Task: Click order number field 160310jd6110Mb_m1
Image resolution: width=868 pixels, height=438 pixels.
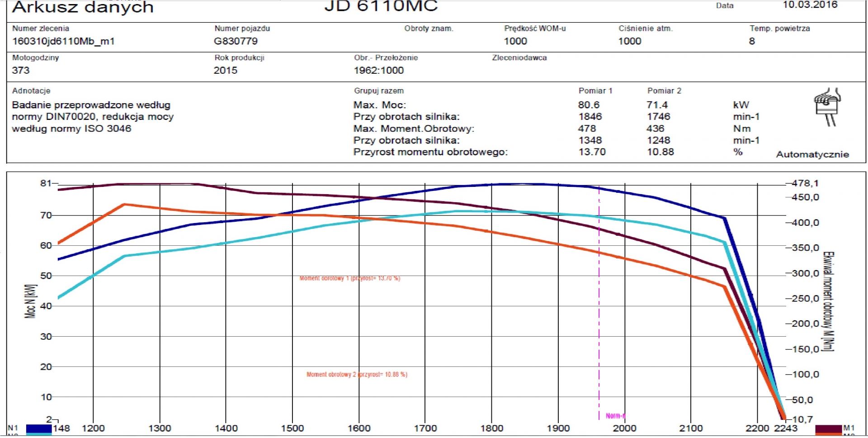Action: (63, 41)
